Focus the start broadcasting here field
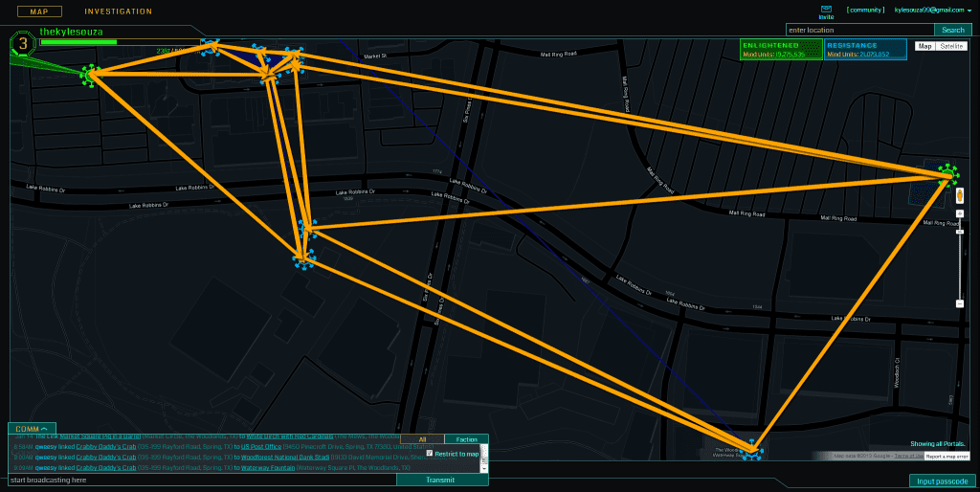 203,480
